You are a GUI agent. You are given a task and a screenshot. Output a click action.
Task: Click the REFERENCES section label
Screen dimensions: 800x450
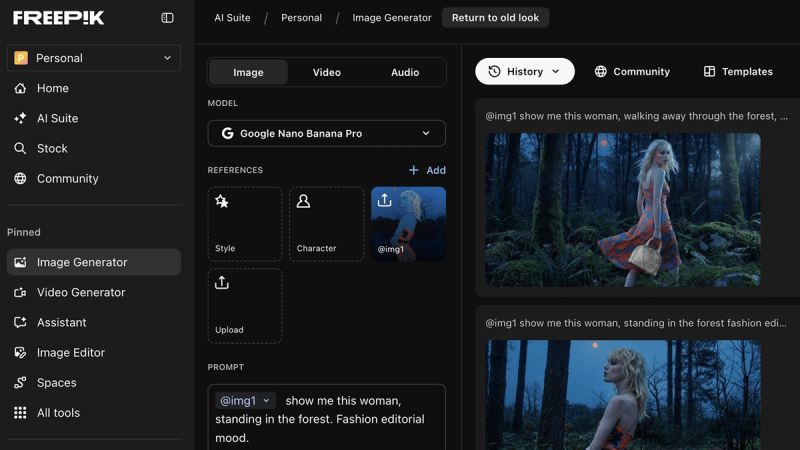pos(235,170)
